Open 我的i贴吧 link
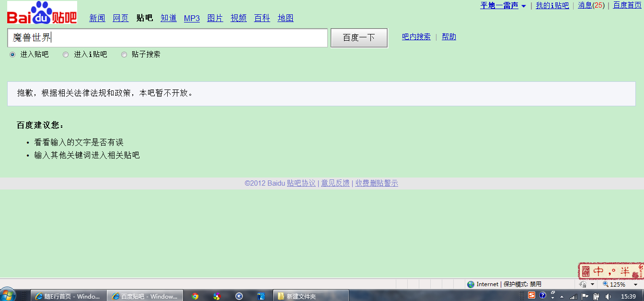644x301 pixels. pos(552,6)
